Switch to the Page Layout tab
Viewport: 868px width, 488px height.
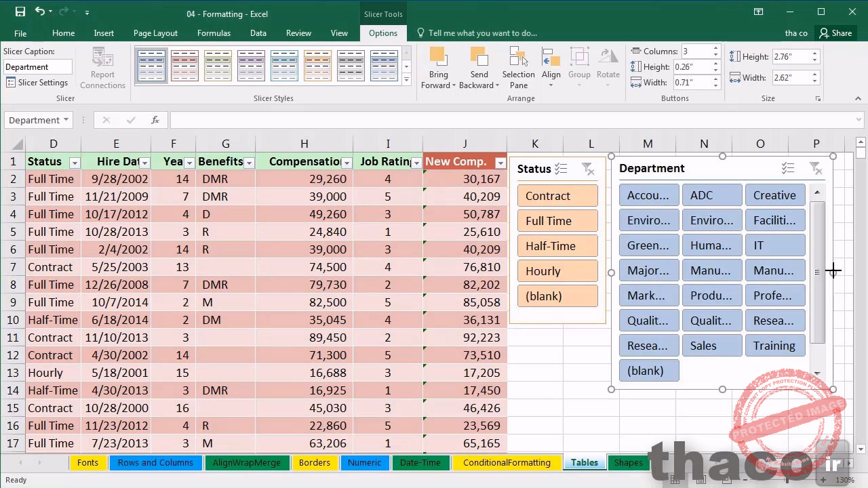pos(155,33)
